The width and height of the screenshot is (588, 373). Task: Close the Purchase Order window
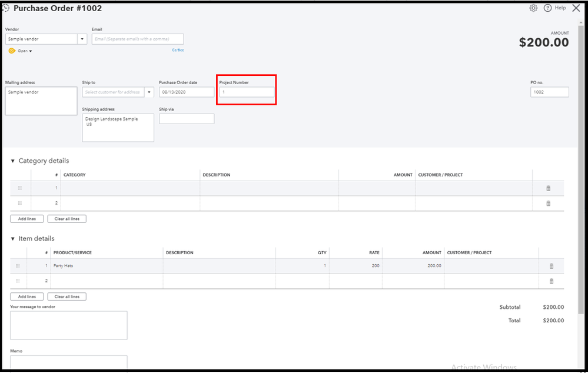576,8
